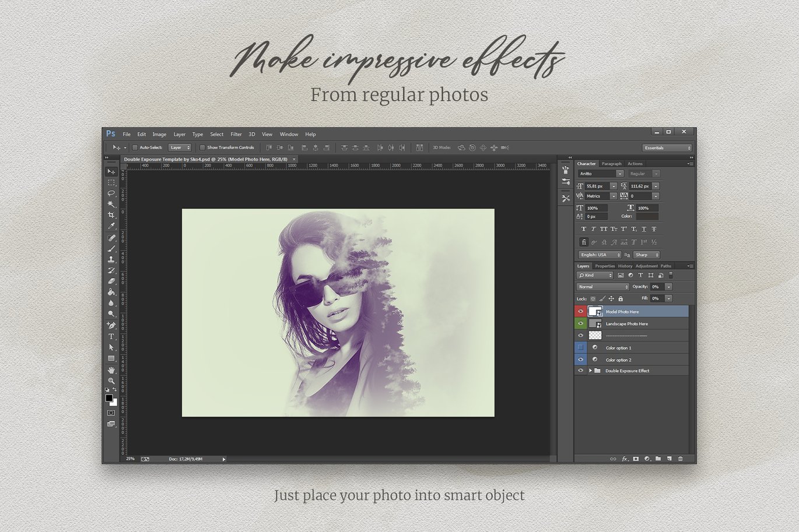Open the fx layer style menu
The width and height of the screenshot is (799, 532).
(625, 459)
